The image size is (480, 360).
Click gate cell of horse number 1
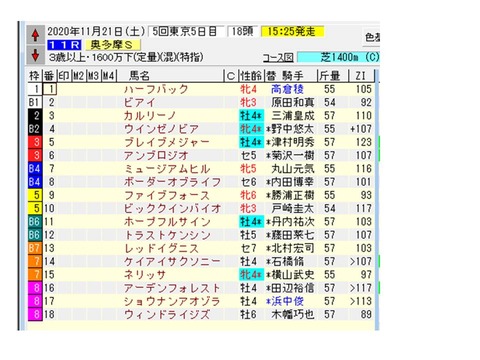click(x=35, y=89)
